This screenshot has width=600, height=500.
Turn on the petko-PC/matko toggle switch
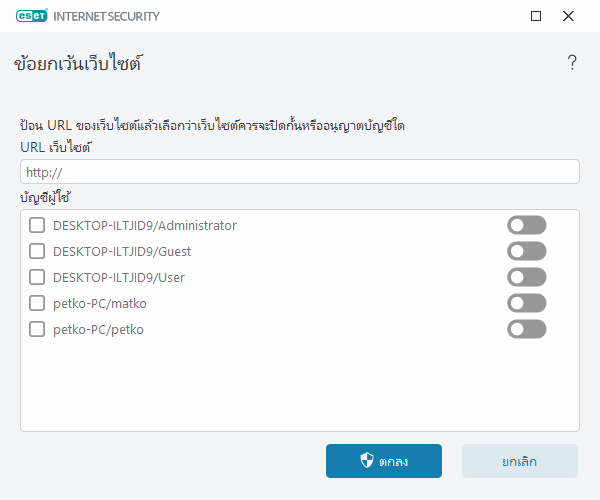click(x=527, y=303)
